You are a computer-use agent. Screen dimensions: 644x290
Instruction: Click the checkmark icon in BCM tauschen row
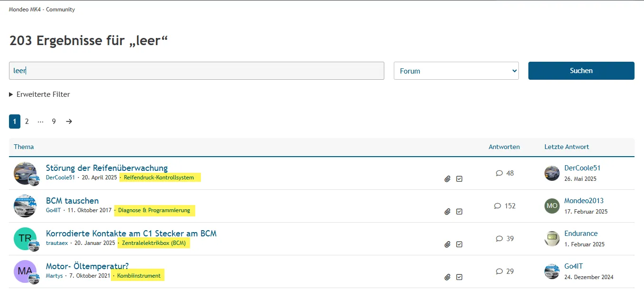tap(459, 212)
